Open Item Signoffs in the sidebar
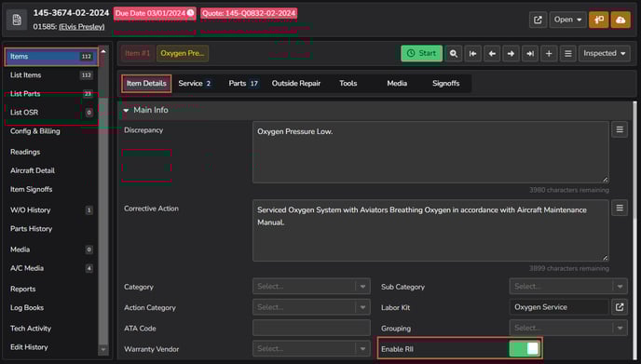 [x=51, y=190]
